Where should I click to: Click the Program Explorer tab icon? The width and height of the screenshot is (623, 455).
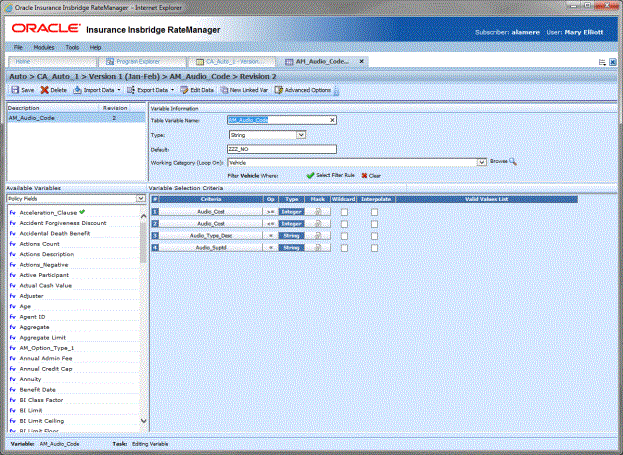[x=110, y=62]
